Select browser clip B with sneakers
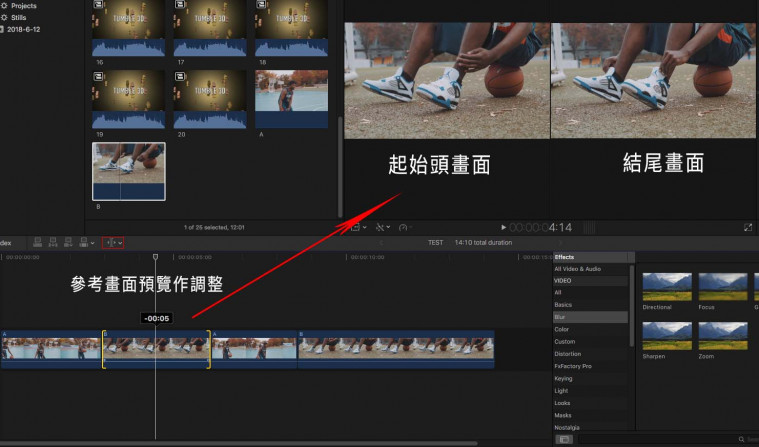 [129, 171]
